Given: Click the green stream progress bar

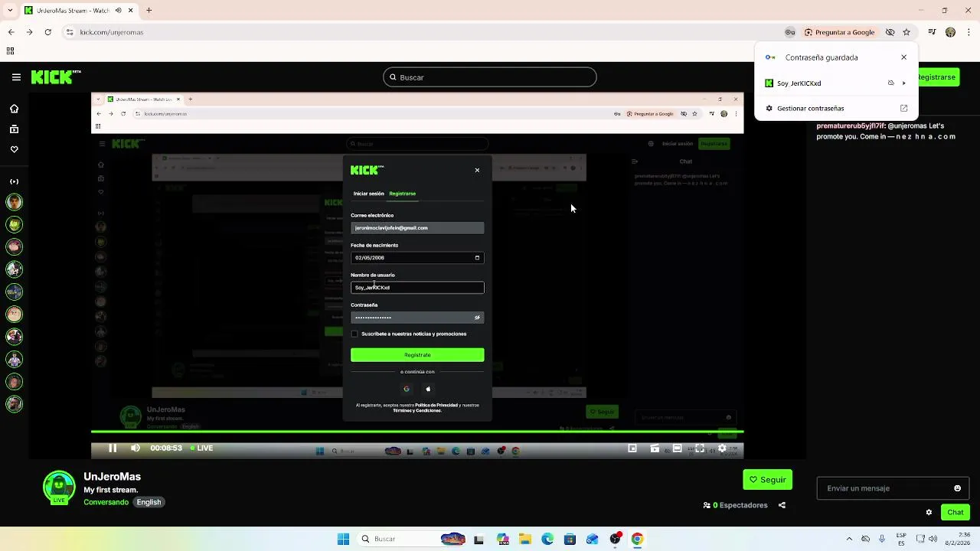Looking at the screenshot, I should click(x=417, y=432).
